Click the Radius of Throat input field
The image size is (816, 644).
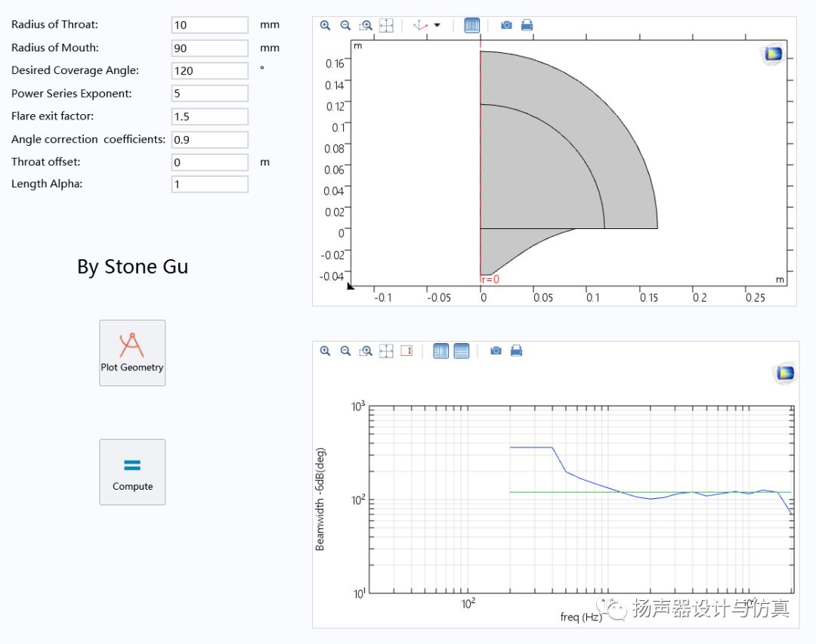click(209, 25)
